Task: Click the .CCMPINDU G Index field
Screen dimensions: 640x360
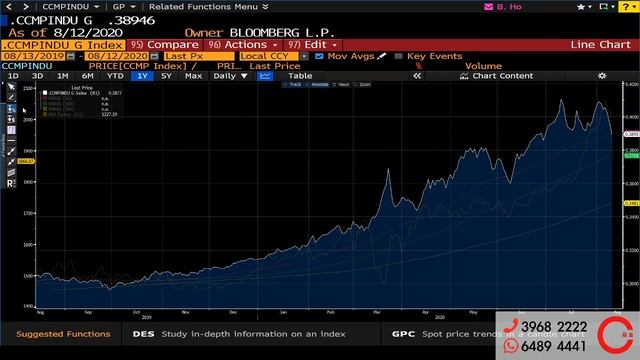Action: click(x=63, y=45)
